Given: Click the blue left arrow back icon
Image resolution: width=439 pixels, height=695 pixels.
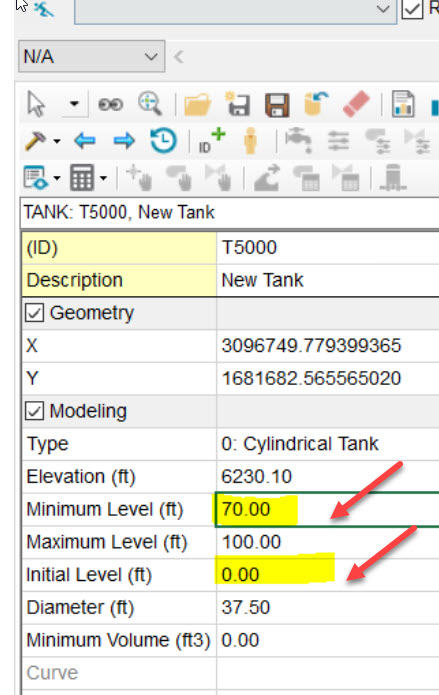Looking at the screenshot, I should [x=85, y=141].
